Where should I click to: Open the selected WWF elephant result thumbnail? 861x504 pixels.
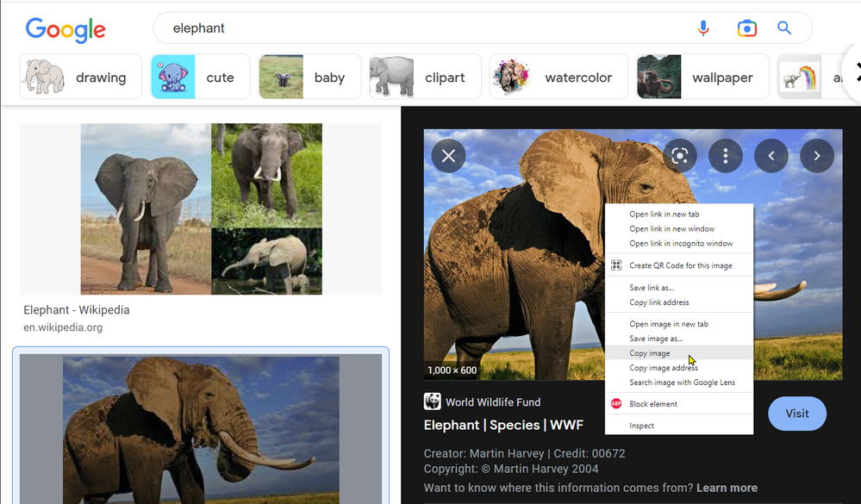(201, 429)
